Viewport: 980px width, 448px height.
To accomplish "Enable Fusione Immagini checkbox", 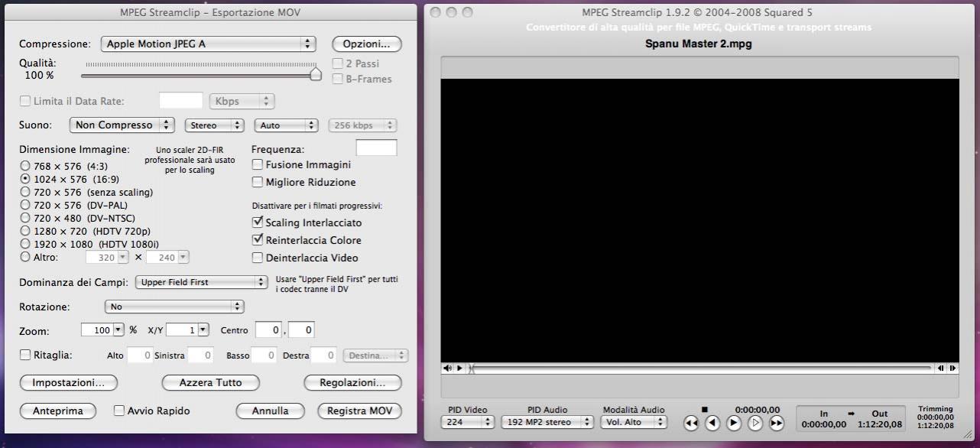I will (258, 164).
